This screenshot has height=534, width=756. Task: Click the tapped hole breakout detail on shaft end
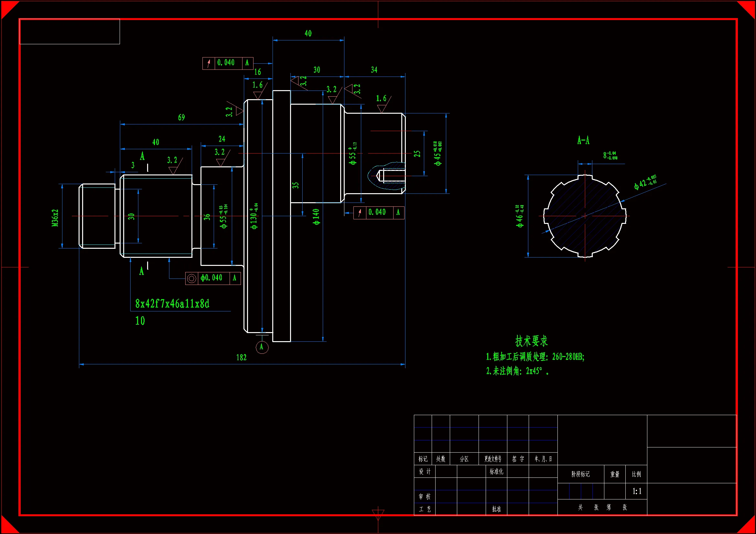tap(387, 176)
